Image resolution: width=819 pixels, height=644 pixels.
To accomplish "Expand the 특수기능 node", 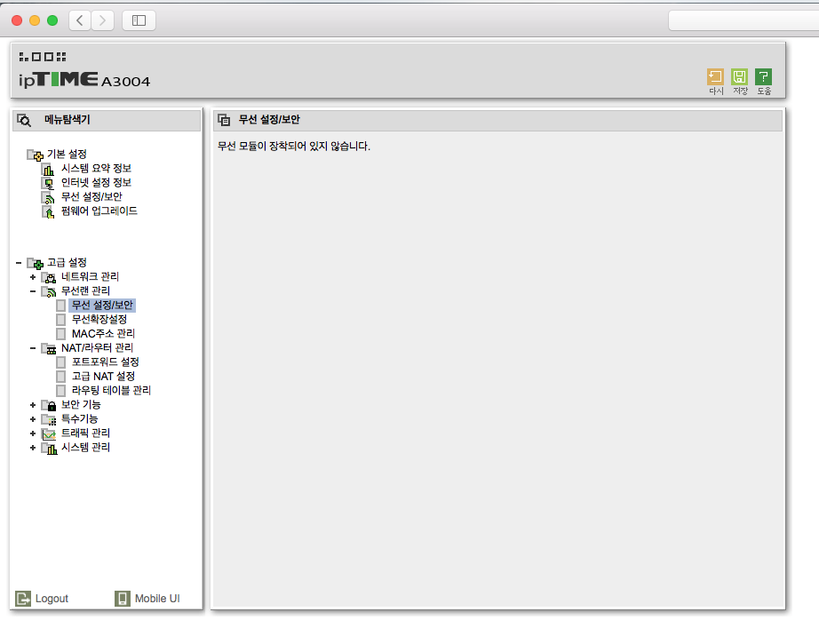I will pyautogui.click(x=33, y=419).
